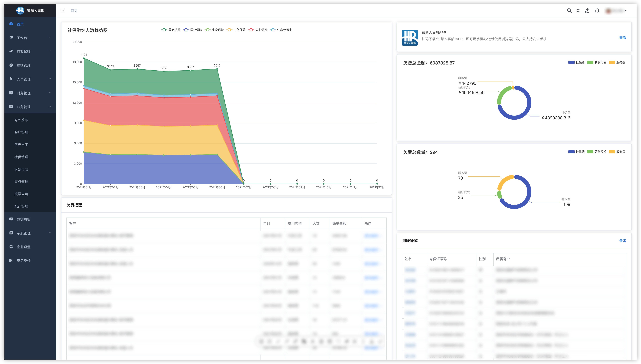Image resolution: width=641 pixels, height=364 pixels.
Task: Toggle 失业保险 series in chart legend
Action: point(258,30)
